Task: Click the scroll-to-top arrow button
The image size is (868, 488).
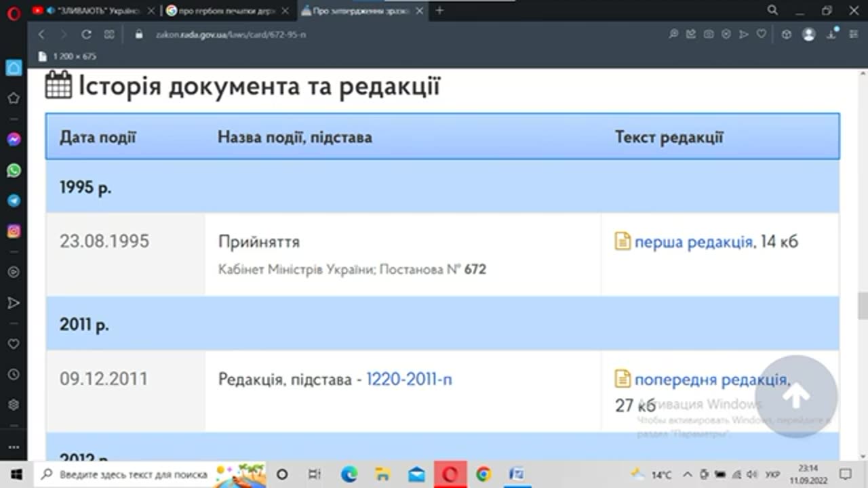Action: click(796, 396)
